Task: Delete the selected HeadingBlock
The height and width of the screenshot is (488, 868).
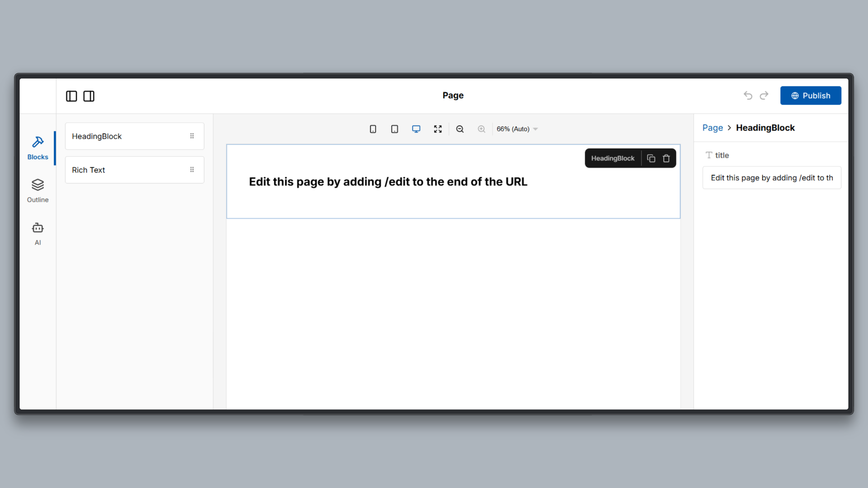Action: pos(666,158)
